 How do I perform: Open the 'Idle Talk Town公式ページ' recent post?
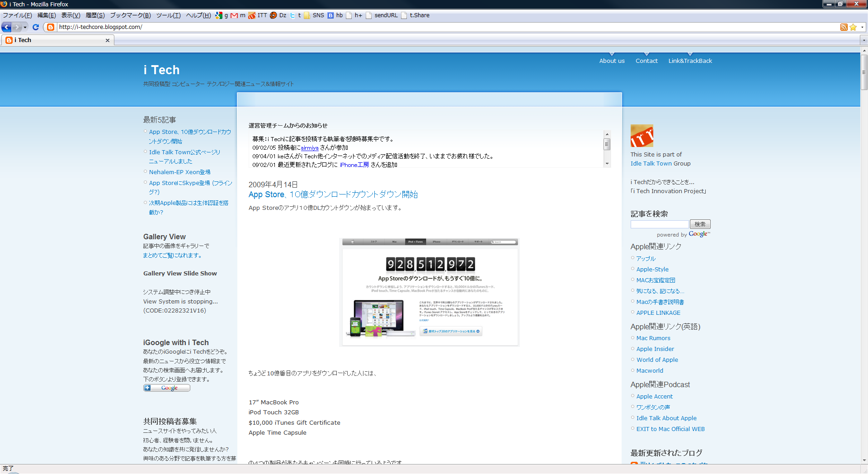[184, 157]
